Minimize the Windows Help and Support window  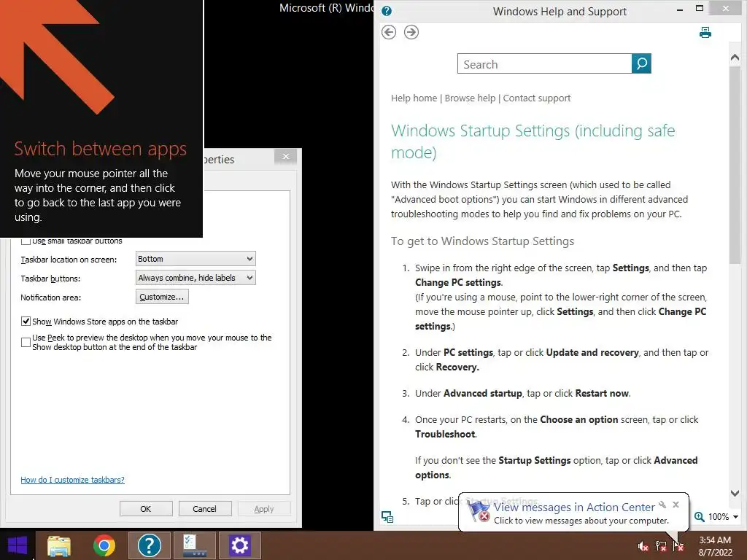pos(680,9)
